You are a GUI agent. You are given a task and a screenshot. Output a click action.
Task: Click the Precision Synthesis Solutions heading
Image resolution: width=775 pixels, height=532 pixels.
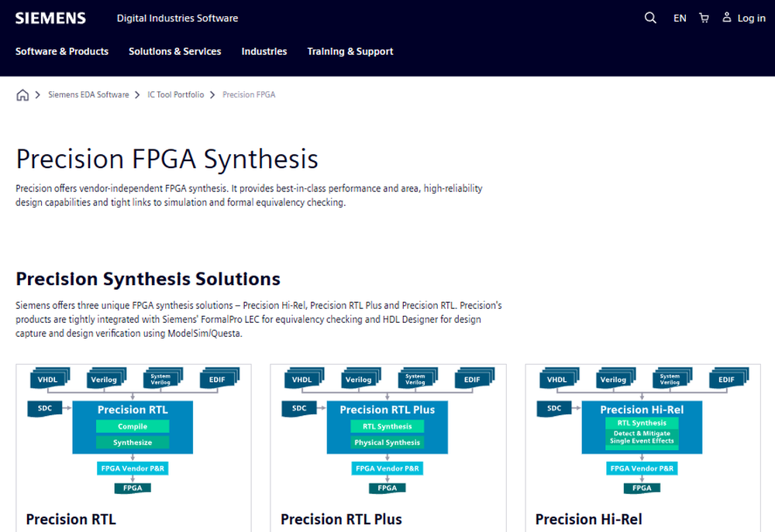(148, 279)
